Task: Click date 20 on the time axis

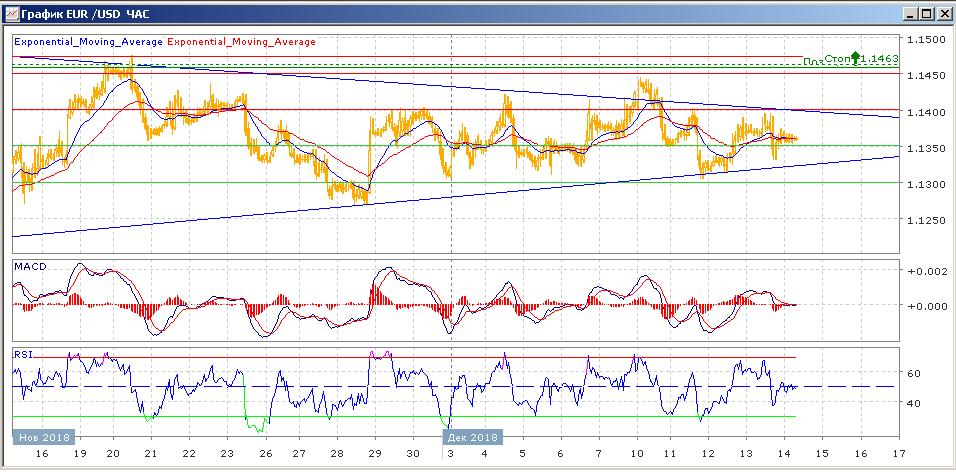Action: tap(113, 454)
